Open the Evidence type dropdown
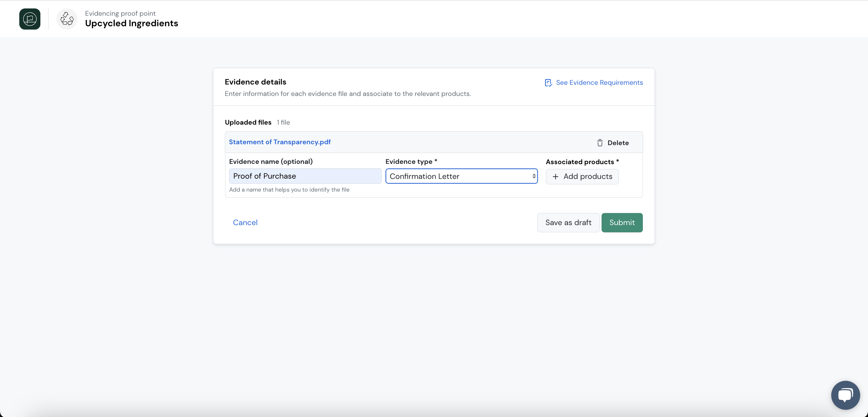This screenshot has width=868, height=417. pyautogui.click(x=461, y=176)
